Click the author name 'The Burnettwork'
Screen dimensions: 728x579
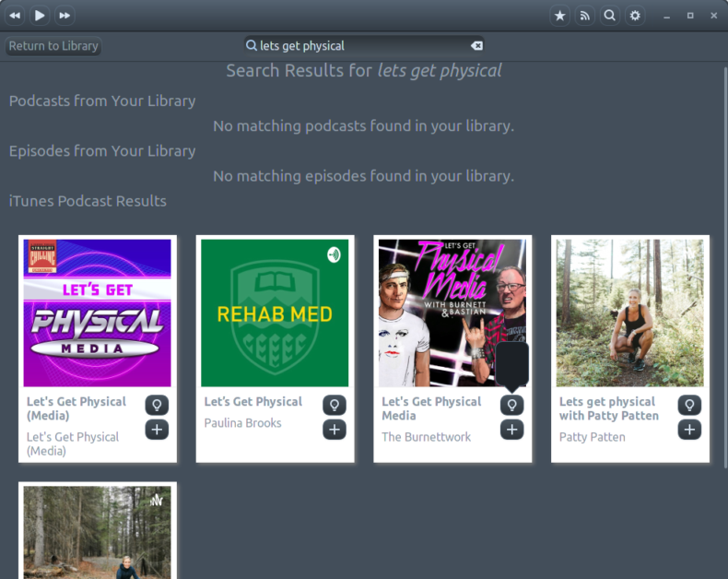click(427, 437)
